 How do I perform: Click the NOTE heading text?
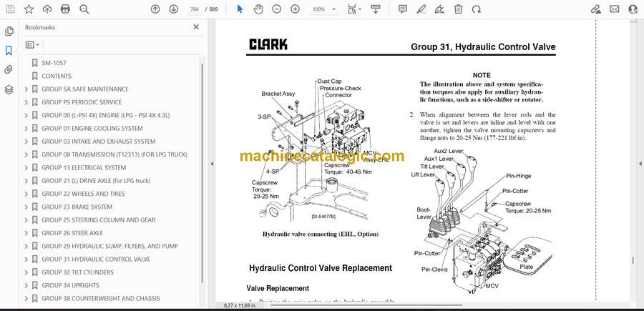[x=482, y=76]
